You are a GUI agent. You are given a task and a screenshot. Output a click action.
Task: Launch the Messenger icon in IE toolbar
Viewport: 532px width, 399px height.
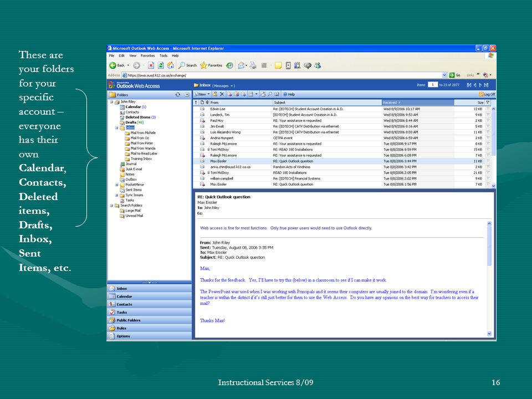[317, 65]
